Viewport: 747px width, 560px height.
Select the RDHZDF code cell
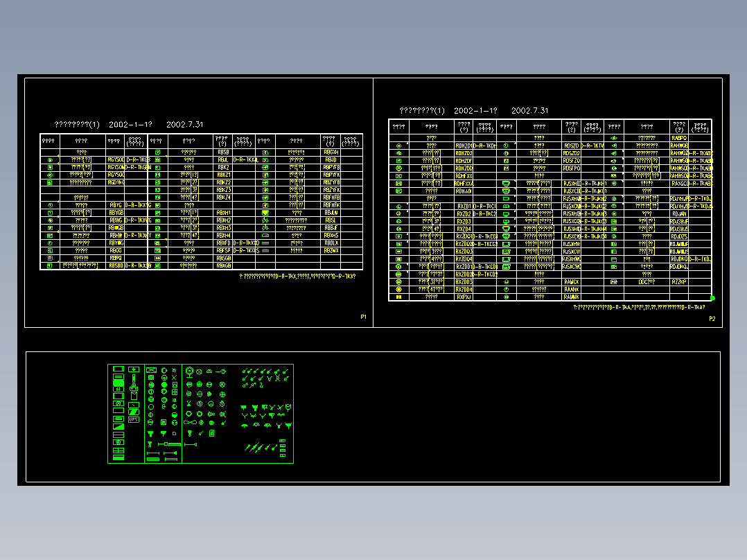pyautogui.click(x=464, y=161)
